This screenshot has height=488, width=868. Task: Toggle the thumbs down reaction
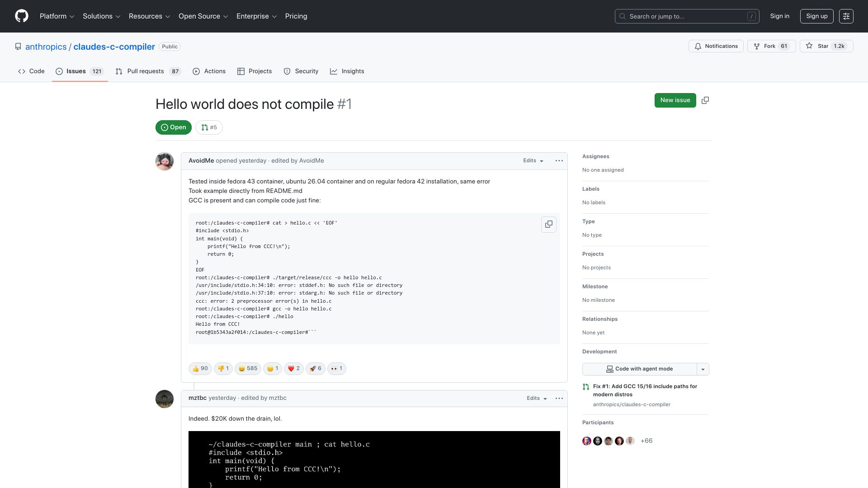coord(223,369)
